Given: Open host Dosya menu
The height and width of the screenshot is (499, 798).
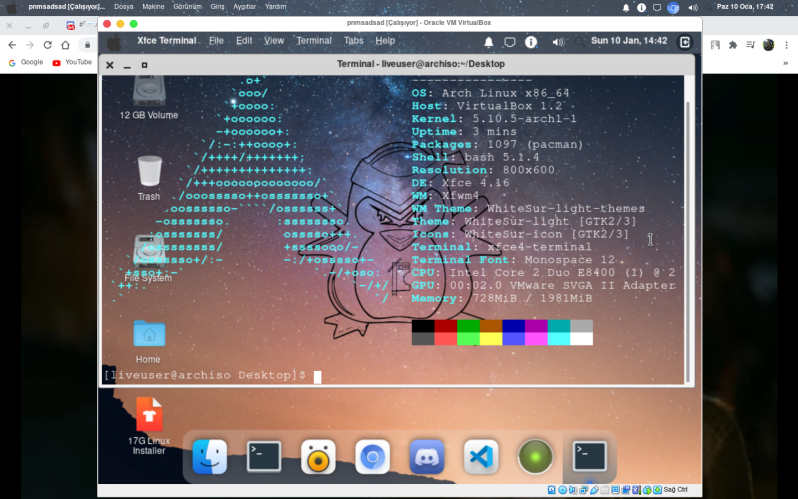Looking at the screenshot, I should (x=124, y=7).
